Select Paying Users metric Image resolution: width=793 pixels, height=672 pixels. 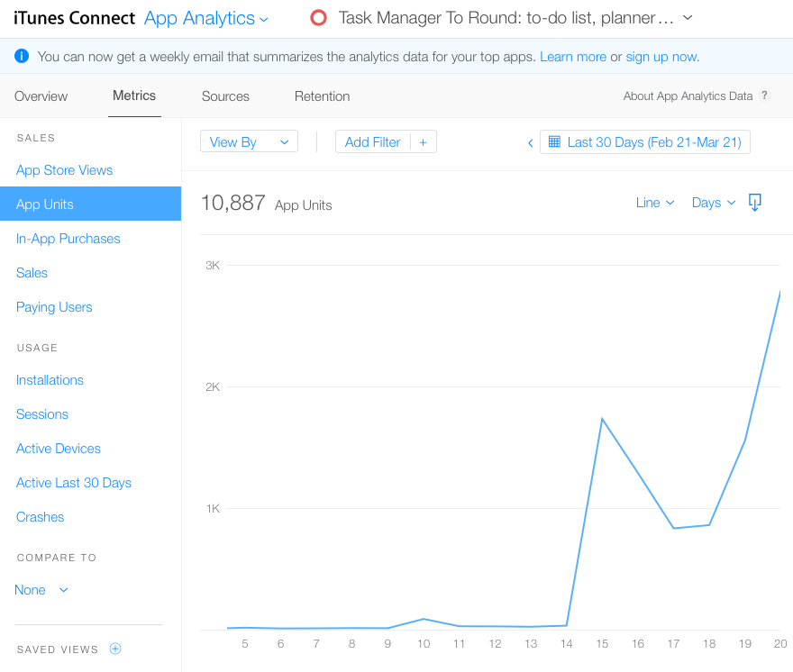pyautogui.click(x=54, y=307)
